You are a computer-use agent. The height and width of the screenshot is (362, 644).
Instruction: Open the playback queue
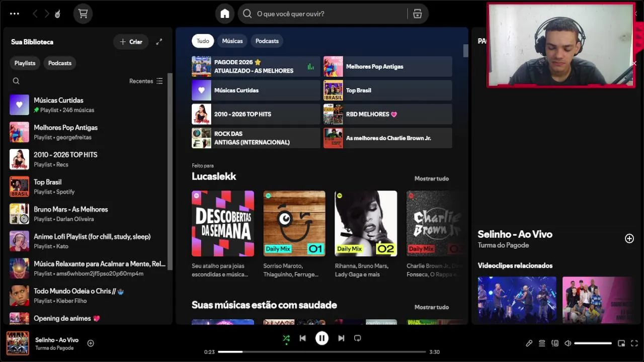pos(542,343)
